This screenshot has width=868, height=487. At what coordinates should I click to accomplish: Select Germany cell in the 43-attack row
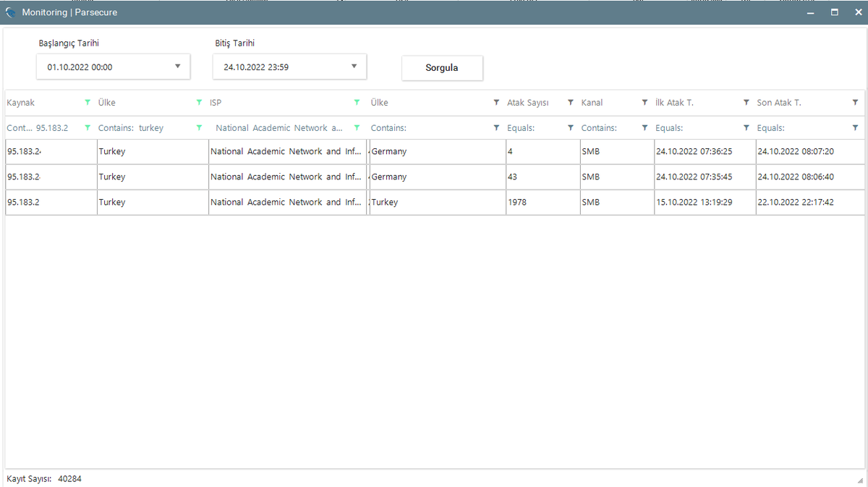[438, 177]
